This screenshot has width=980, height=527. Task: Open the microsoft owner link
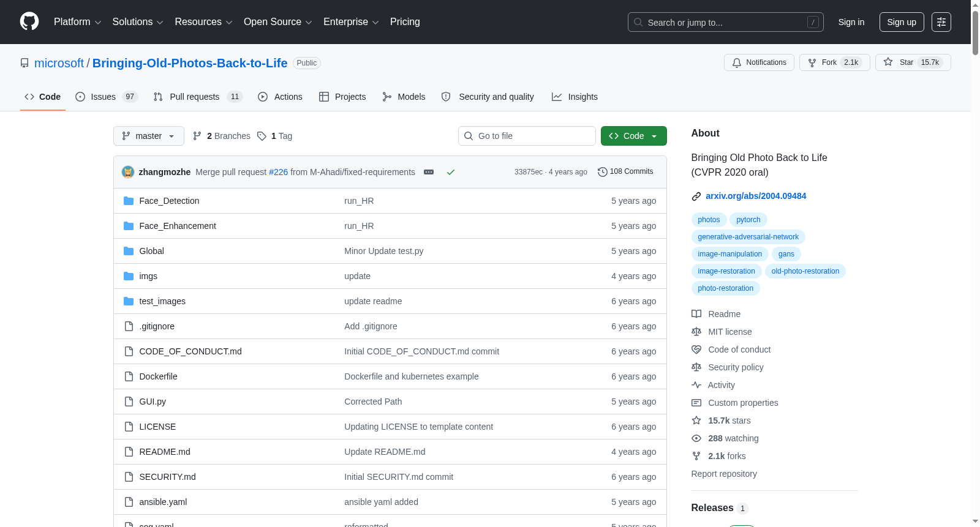(59, 63)
